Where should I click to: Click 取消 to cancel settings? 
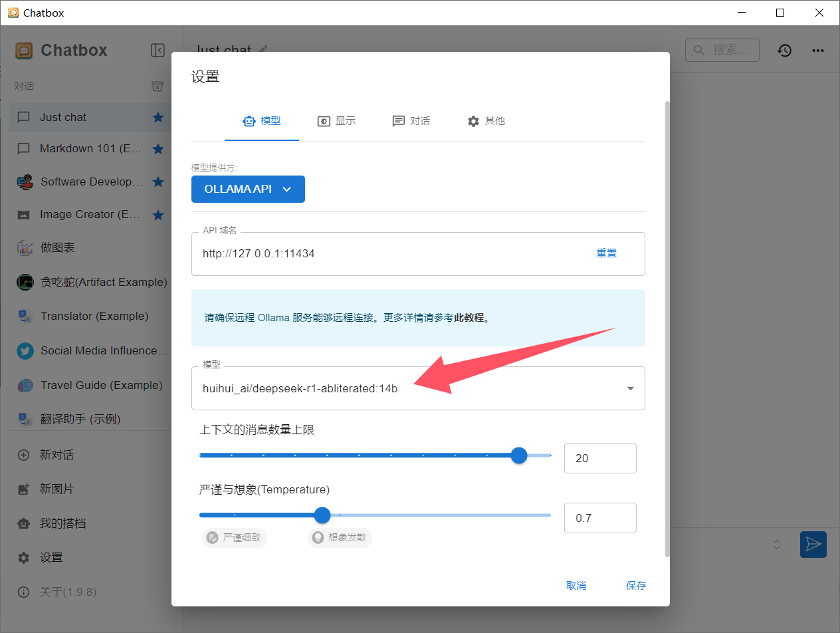[x=576, y=586]
